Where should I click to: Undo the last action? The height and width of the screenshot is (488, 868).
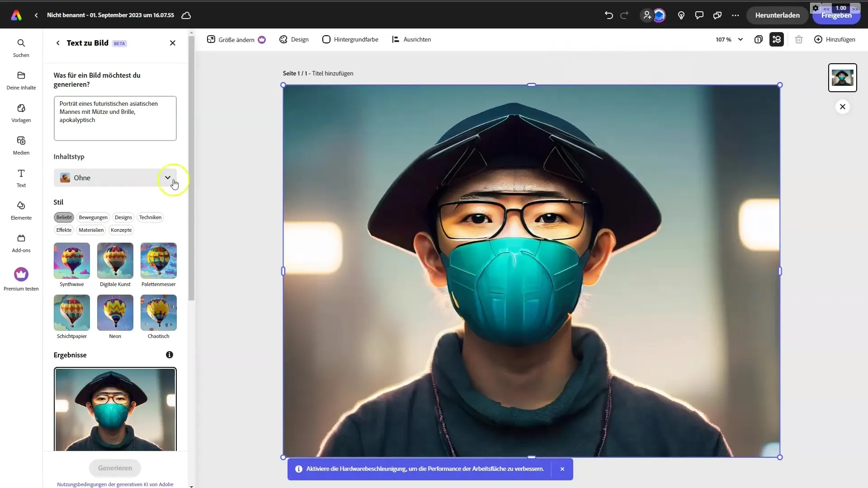pyautogui.click(x=609, y=15)
